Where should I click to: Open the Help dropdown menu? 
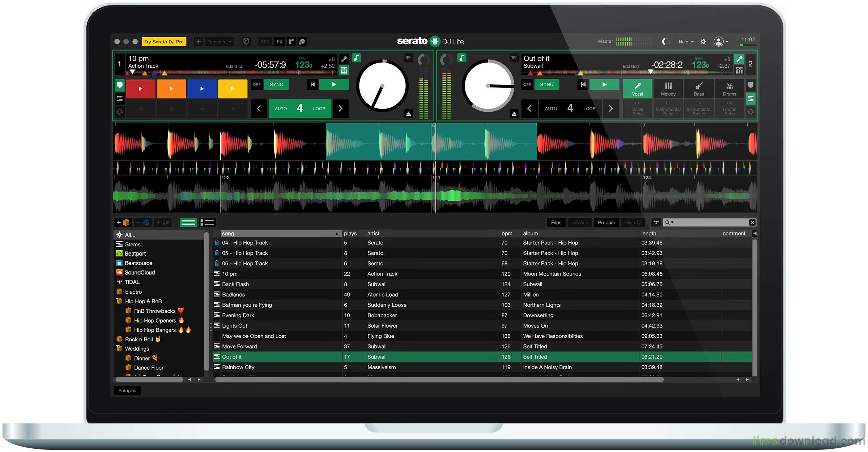pyautogui.click(x=685, y=41)
